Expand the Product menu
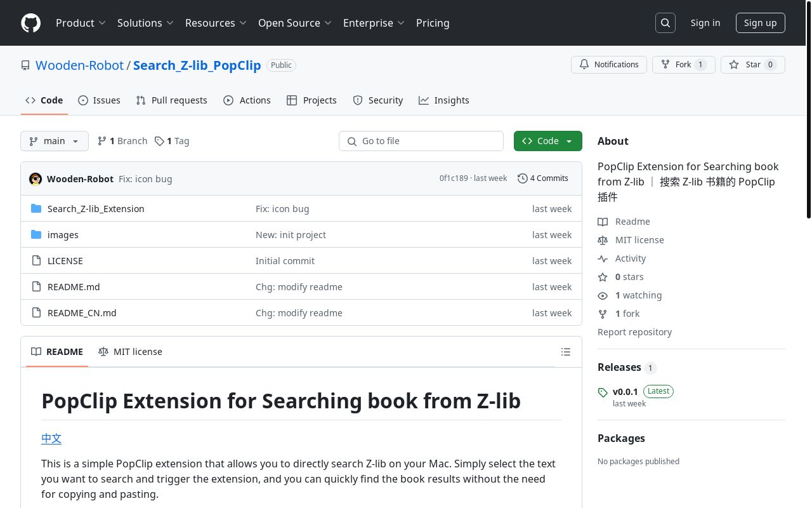 [80, 23]
